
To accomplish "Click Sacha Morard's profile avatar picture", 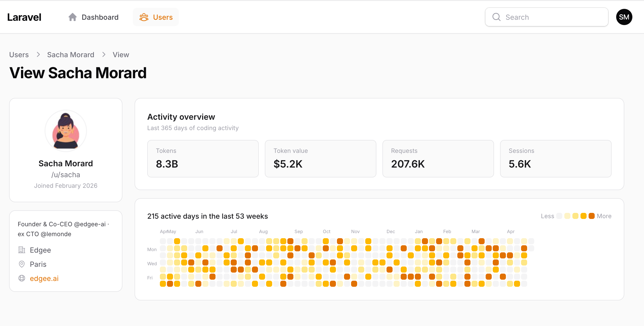I will coord(66,131).
